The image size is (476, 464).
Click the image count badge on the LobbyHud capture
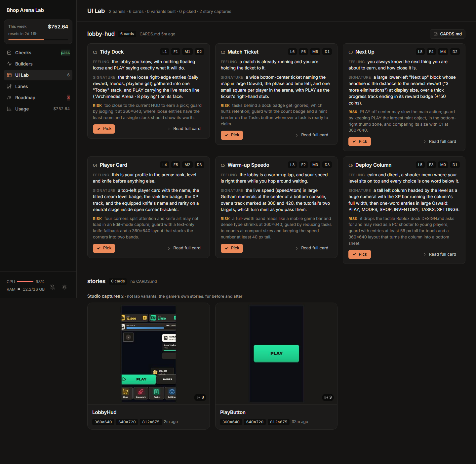tap(200, 397)
